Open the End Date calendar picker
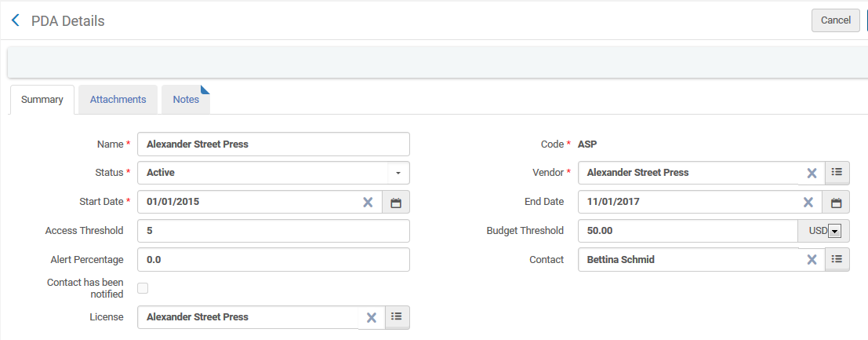The image size is (868, 340). coord(836,202)
